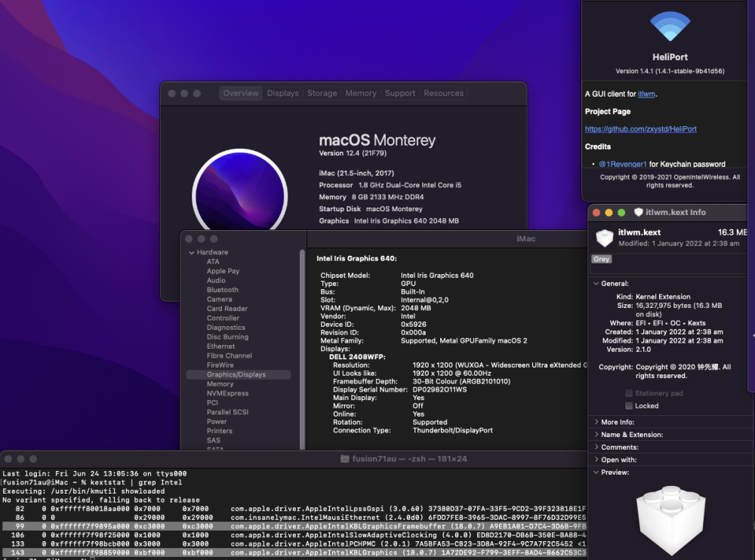The image size is (755, 560).
Task: Click the System Information sidebar scrollbar
Action: click(303, 349)
